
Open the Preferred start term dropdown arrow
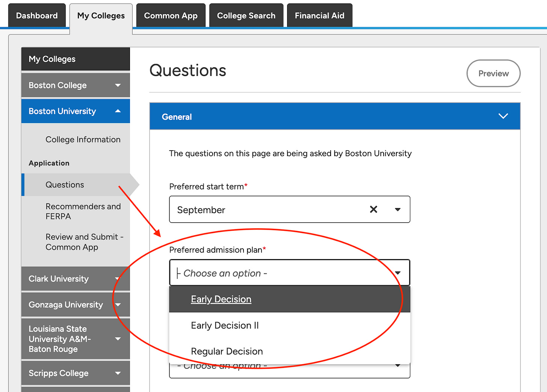coord(397,210)
